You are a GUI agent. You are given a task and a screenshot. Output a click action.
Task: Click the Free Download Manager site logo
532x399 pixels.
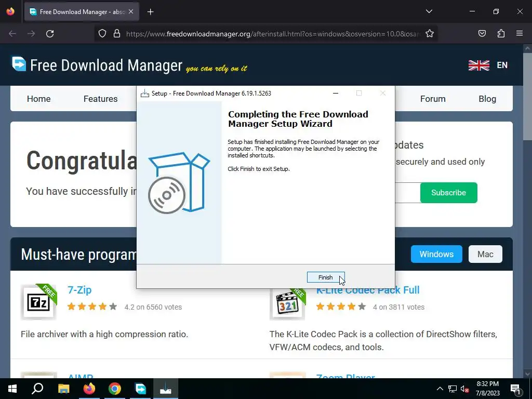pyautogui.click(x=19, y=64)
